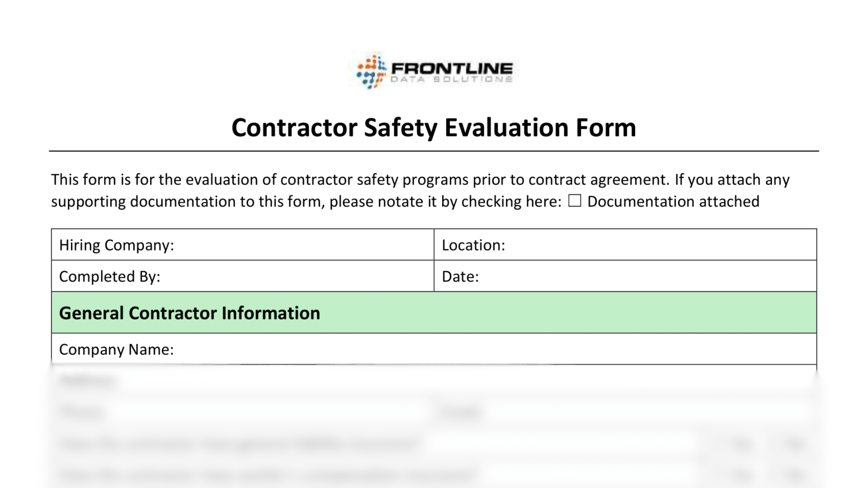
Task: Click the Documentation attached label text
Action: [673, 202]
